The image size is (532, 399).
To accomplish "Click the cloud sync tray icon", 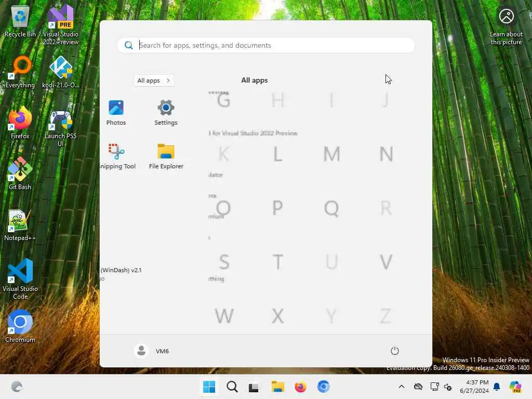I will point(418,387).
